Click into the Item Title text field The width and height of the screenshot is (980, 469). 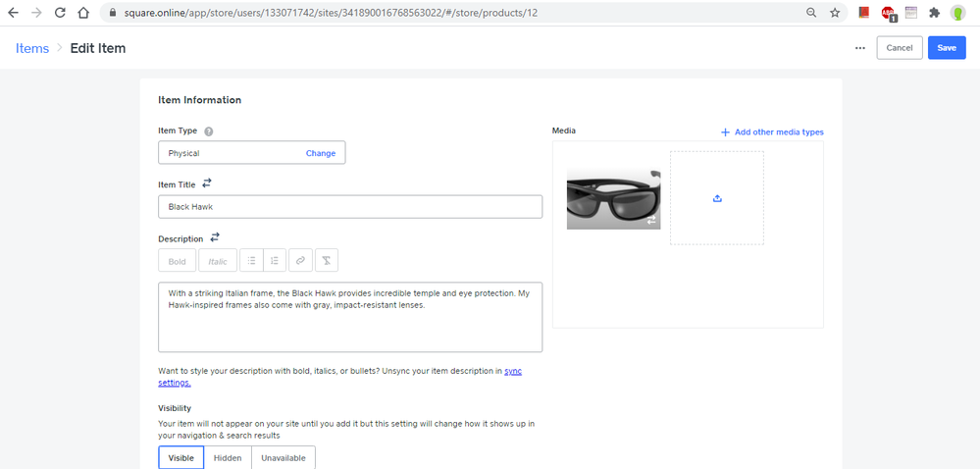[x=350, y=207]
